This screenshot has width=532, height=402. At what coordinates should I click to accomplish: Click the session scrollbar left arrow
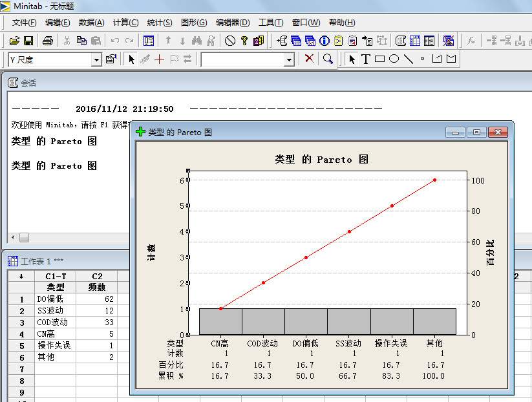[13, 237]
